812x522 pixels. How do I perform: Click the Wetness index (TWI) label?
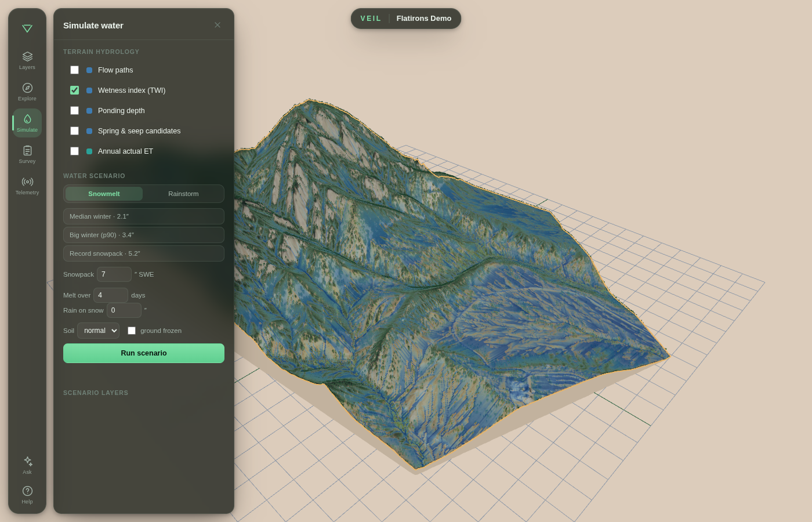point(132,90)
